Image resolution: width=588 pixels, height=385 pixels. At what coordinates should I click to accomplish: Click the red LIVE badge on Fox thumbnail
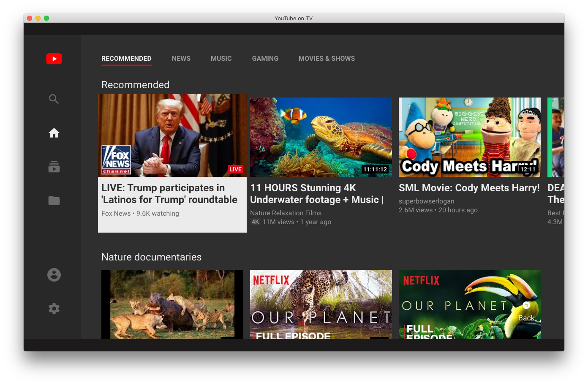click(x=236, y=169)
